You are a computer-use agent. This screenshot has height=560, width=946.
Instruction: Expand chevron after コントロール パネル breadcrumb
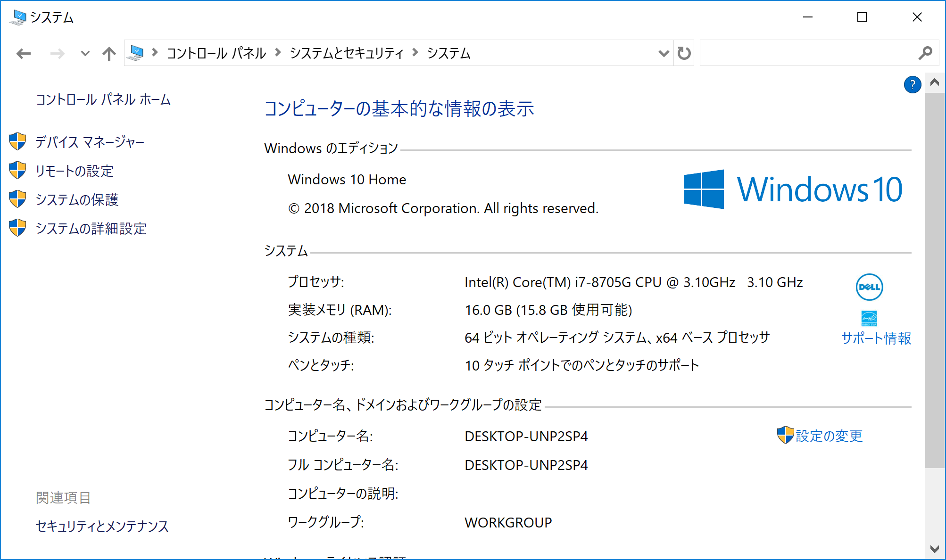278,53
